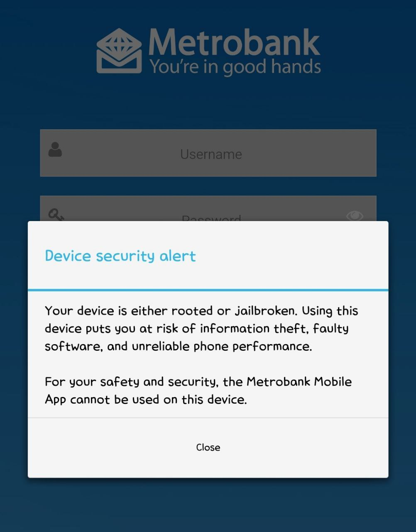Click the "Device security alert" title
The height and width of the screenshot is (532, 416).
click(x=120, y=256)
